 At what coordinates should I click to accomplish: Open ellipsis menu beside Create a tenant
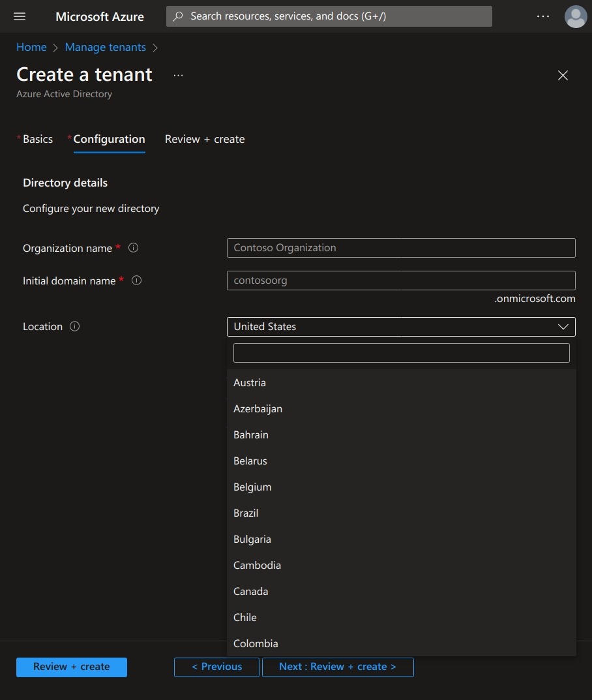179,76
